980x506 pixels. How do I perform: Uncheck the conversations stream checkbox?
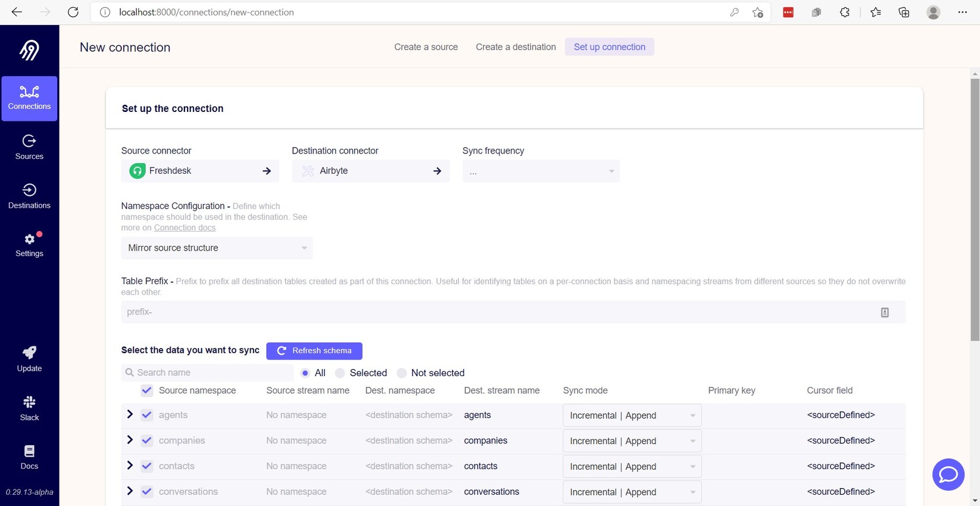(147, 492)
